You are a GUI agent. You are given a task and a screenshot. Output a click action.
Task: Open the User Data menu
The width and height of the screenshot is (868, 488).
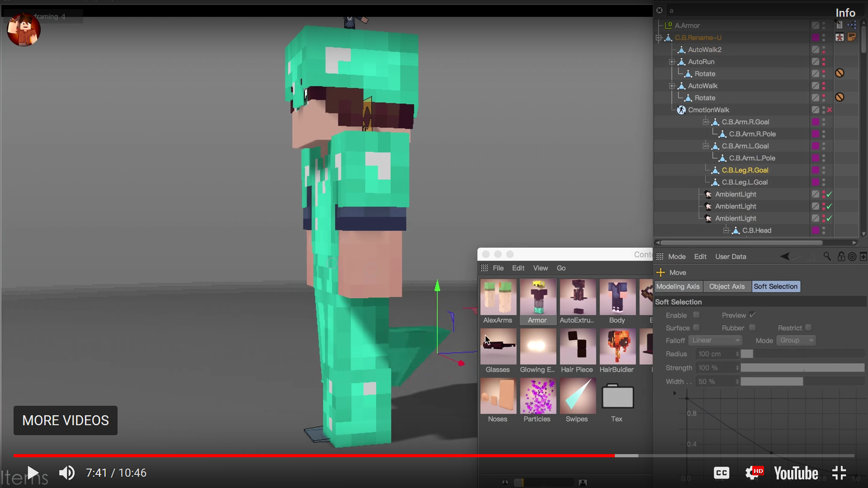click(x=731, y=257)
